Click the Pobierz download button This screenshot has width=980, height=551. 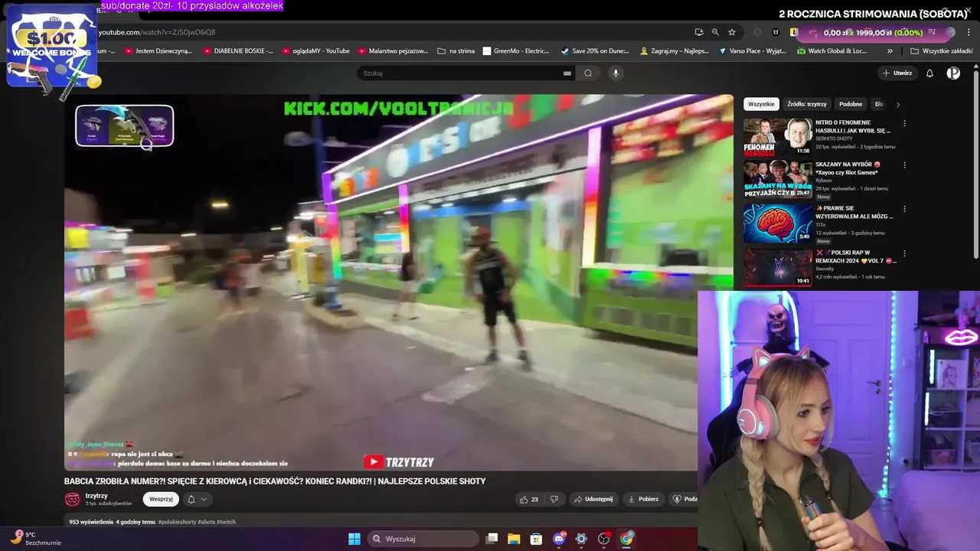click(643, 499)
